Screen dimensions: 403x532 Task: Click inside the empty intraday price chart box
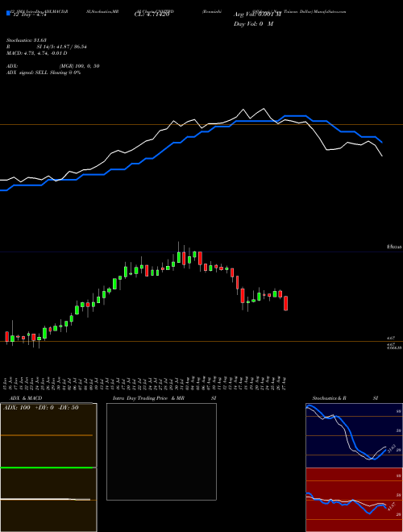[161, 451]
